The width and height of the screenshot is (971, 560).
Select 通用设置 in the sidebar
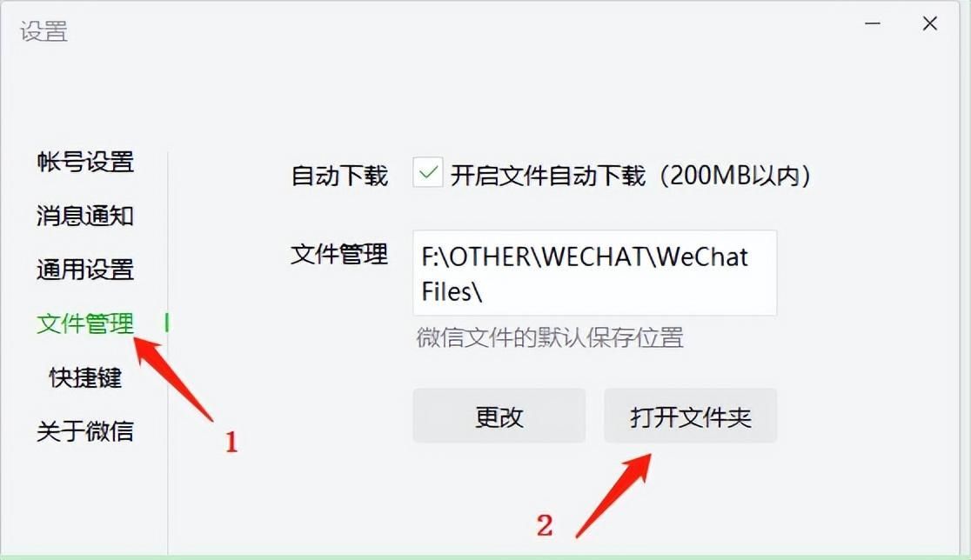(85, 270)
